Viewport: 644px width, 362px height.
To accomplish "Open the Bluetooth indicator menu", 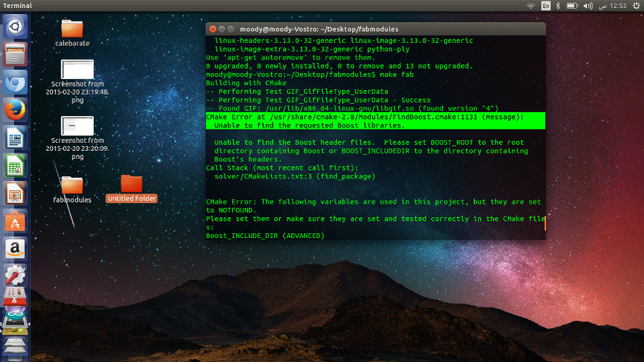I will coord(558,6).
